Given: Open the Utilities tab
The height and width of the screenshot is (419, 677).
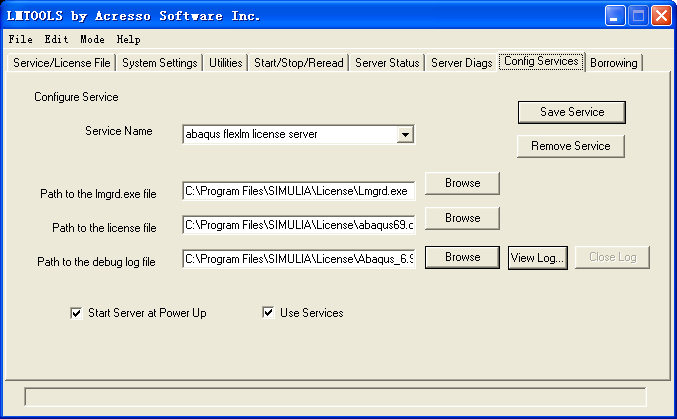Looking at the screenshot, I should [225, 63].
